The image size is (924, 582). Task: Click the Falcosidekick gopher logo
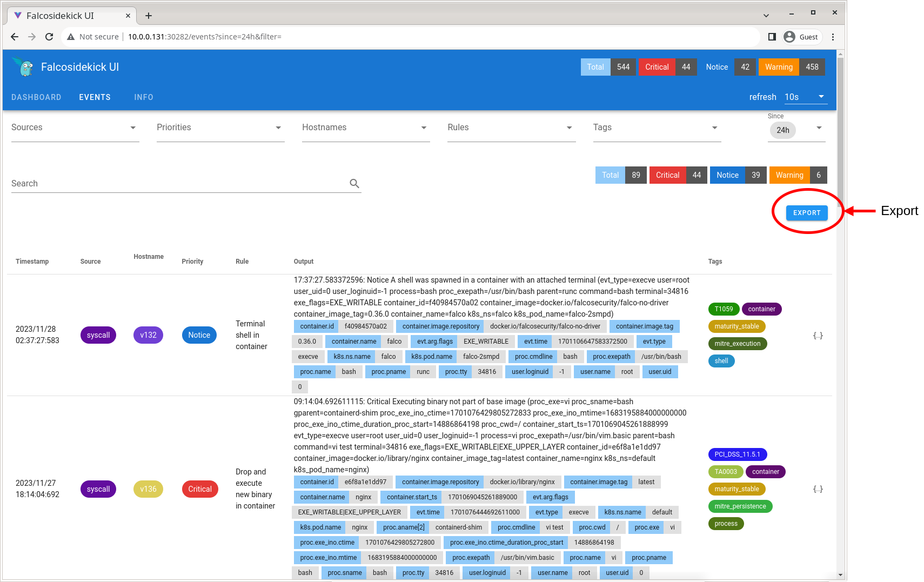coord(23,66)
